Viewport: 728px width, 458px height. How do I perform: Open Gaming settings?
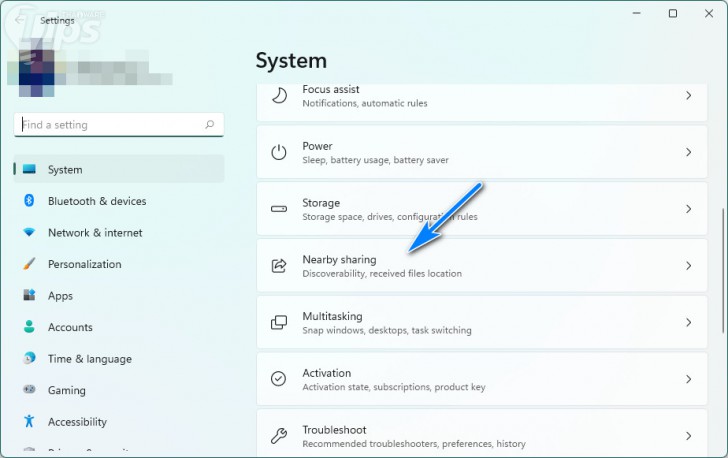(x=119, y=390)
